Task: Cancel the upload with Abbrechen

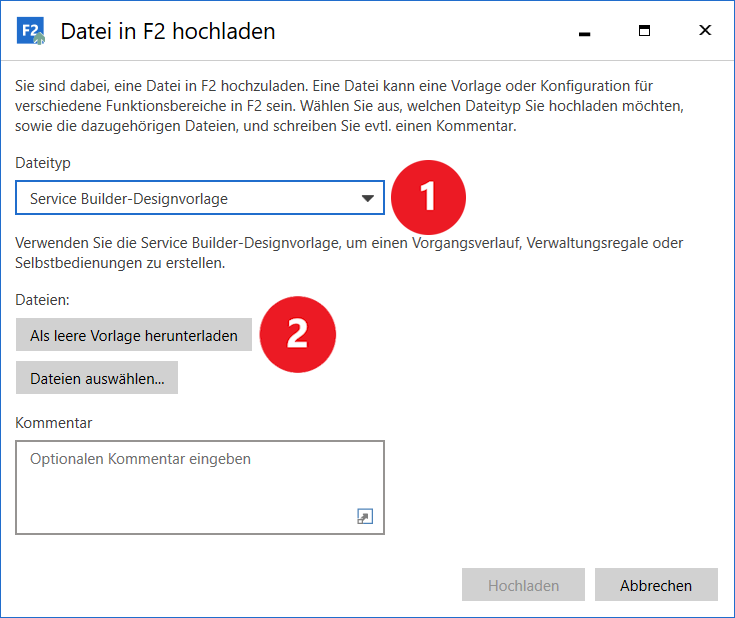Action: click(x=656, y=585)
